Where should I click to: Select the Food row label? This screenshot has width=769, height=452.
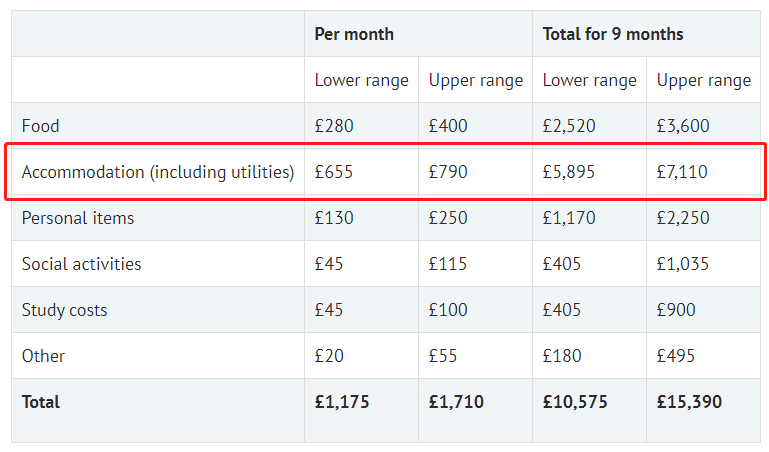click(41, 126)
